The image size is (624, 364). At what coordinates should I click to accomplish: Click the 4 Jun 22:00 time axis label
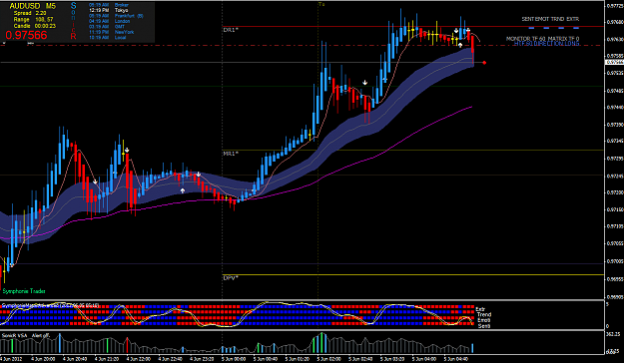point(139,359)
